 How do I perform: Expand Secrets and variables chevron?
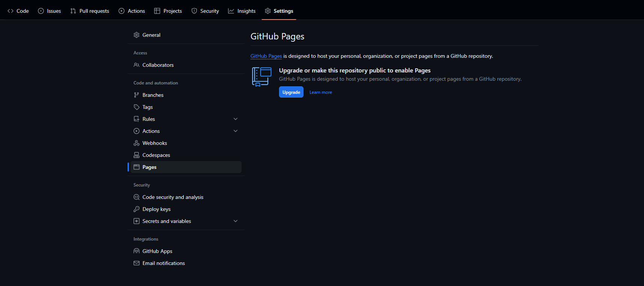[236, 221]
